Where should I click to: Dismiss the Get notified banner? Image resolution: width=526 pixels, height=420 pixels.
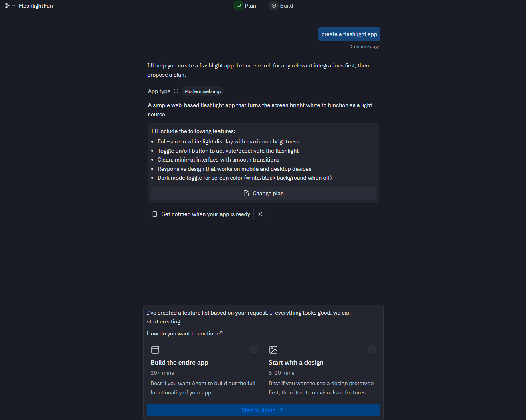click(x=260, y=214)
